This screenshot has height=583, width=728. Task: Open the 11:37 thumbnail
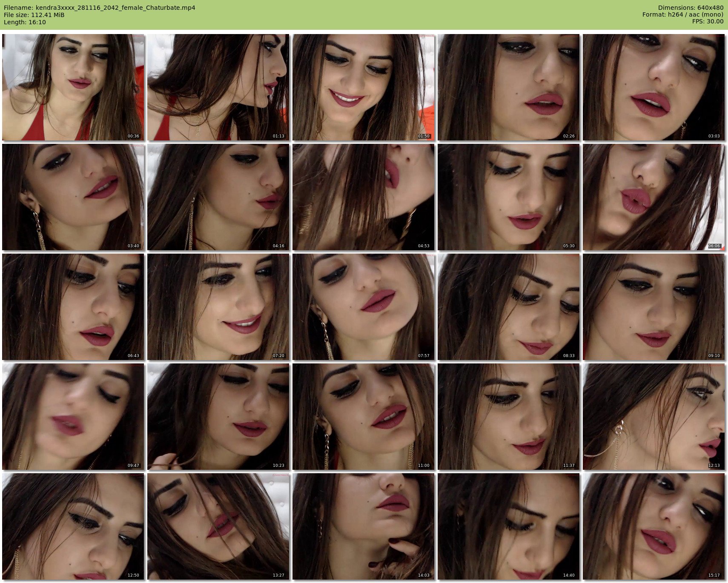point(508,417)
